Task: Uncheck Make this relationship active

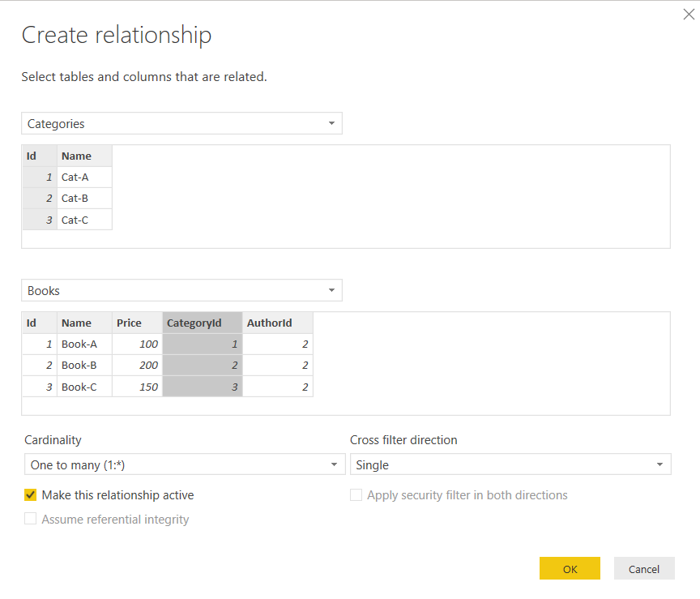Action: point(31,494)
